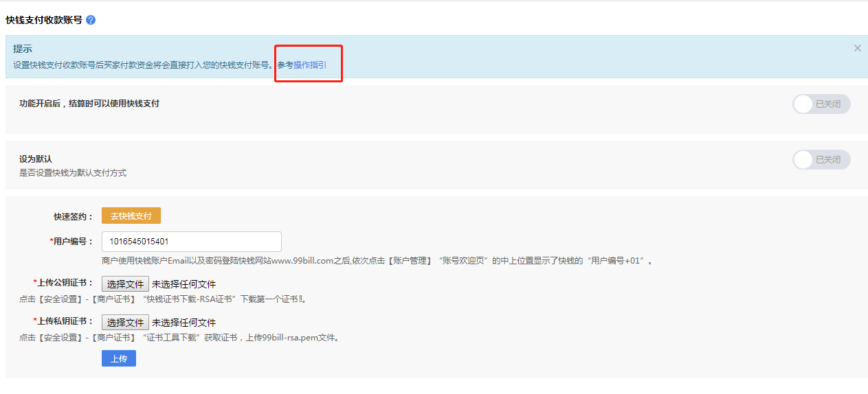This screenshot has width=868, height=394.
Task: Click the orange 去快钱支付 button
Action: coord(131,216)
